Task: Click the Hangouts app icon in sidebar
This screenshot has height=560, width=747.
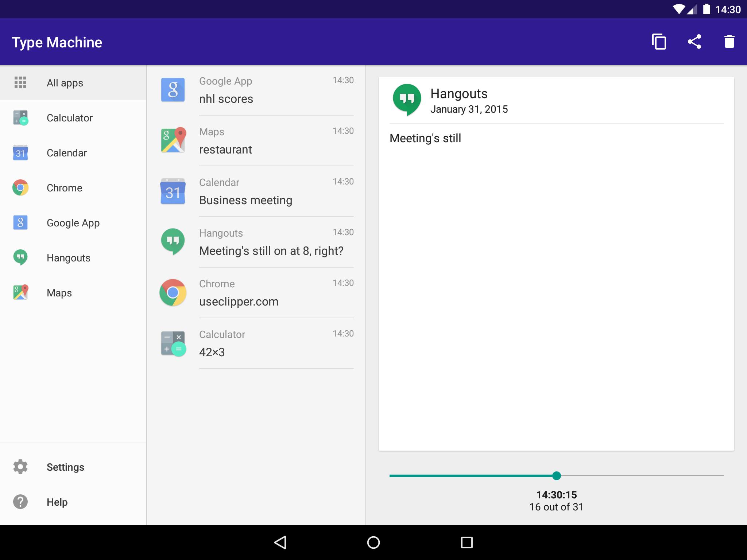Action: click(21, 258)
